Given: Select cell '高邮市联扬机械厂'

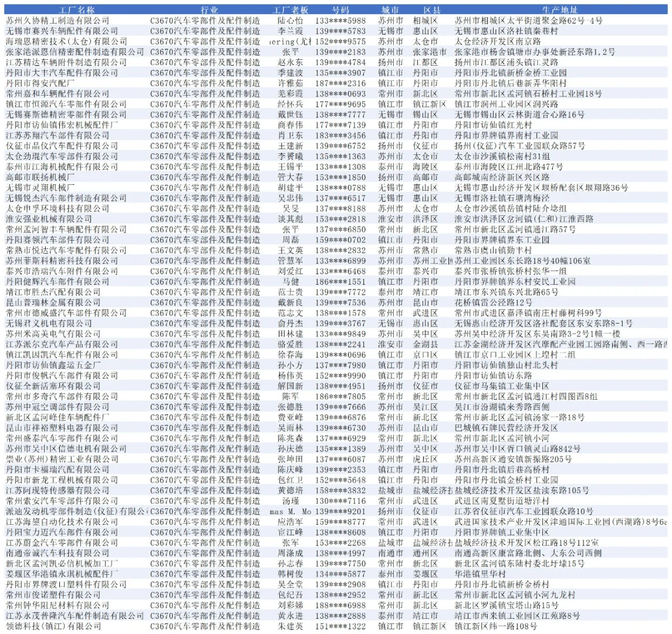Looking at the screenshot, I should (x=40, y=177).
